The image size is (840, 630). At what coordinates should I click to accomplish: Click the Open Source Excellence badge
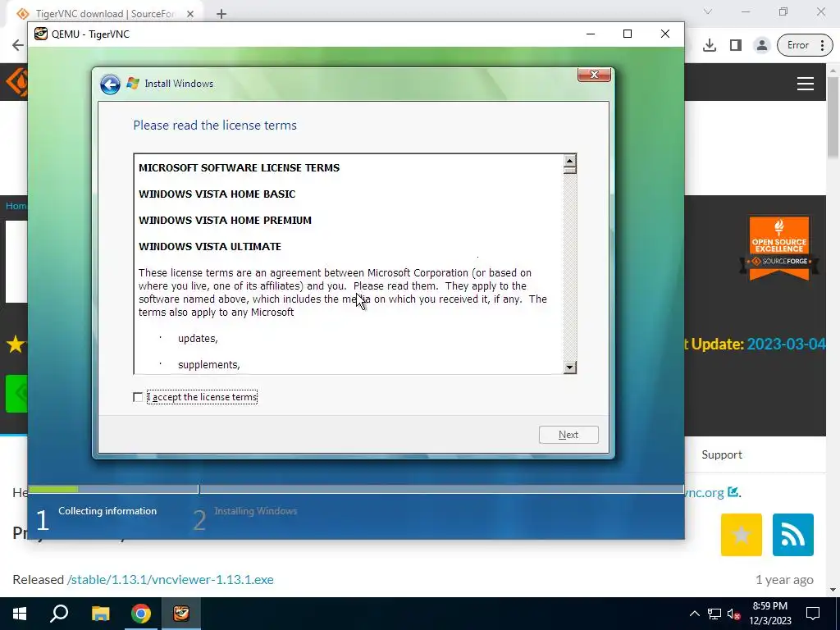[x=779, y=248]
